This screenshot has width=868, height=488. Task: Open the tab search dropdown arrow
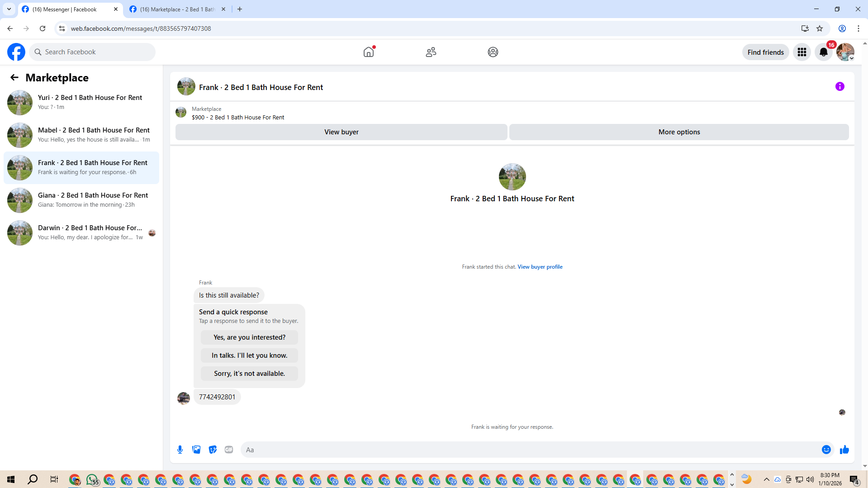(9, 9)
